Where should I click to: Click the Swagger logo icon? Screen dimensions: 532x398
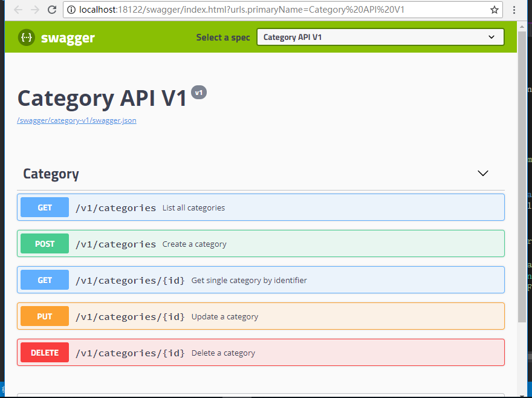27,37
